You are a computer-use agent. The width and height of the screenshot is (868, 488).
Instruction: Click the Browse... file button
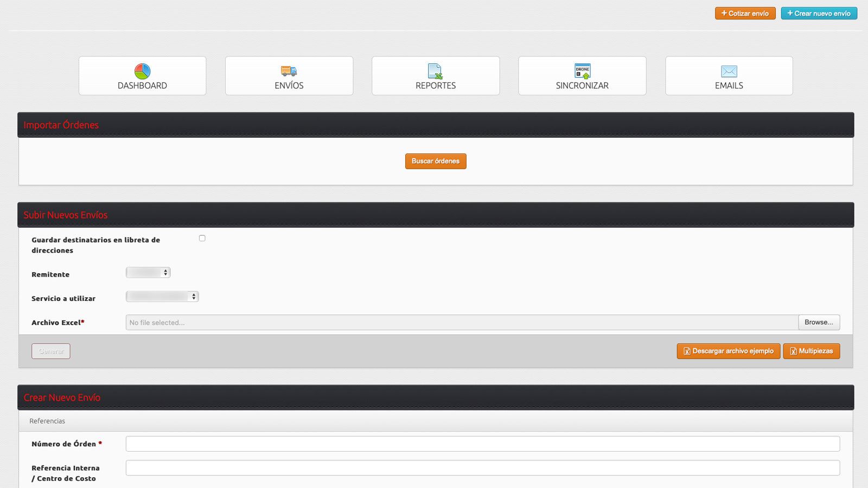(x=819, y=323)
